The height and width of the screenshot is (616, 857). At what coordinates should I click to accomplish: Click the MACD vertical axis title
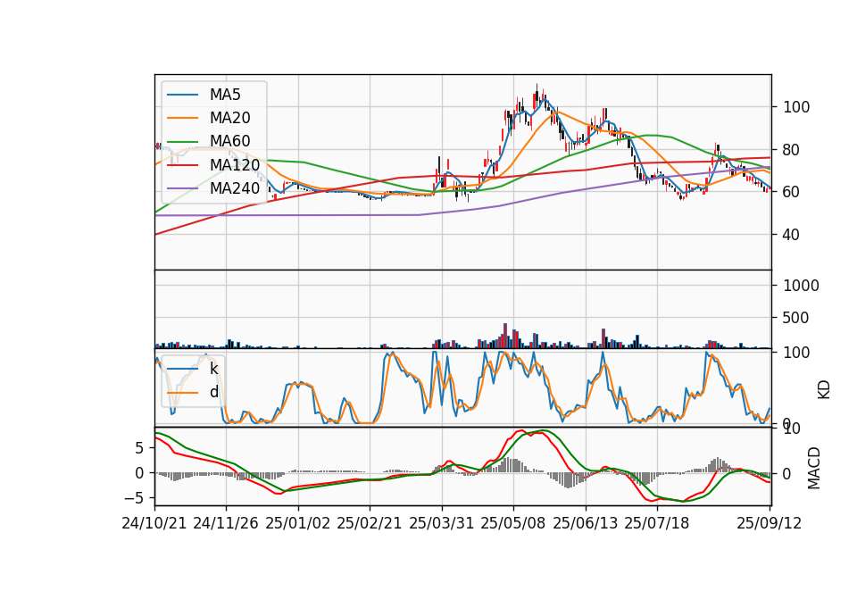(814, 468)
